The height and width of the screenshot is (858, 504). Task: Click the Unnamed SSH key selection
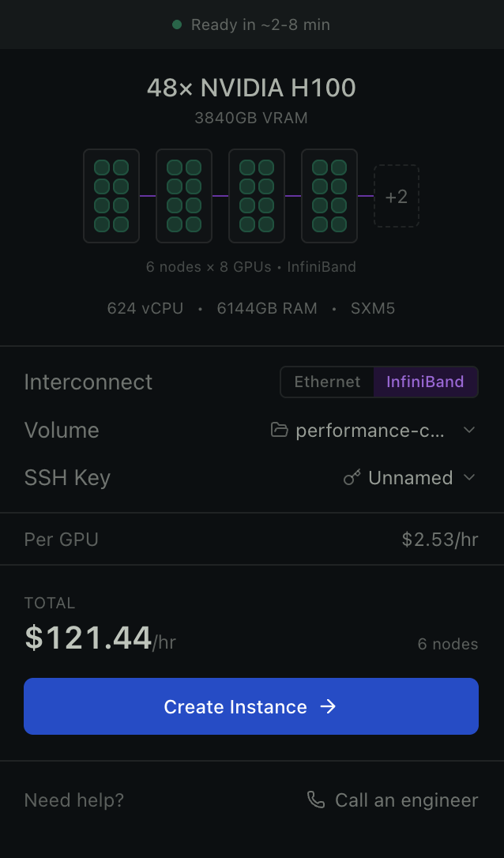410,478
